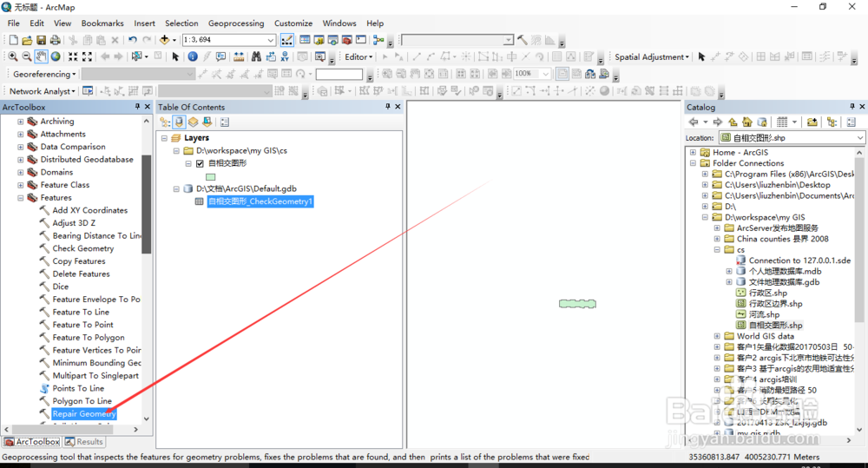Image resolution: width=868 pixels, height=468 pixels.
Task: Expand Home - ArcGIS in Catalog
Action: click(x=693, y=152)
